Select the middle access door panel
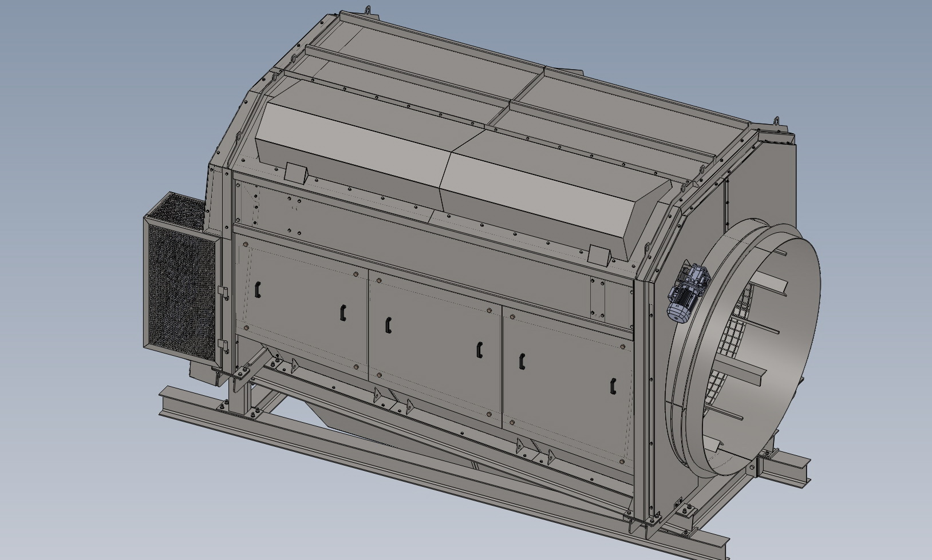Screen dimensions: 932x560 [x=435, y=349]
